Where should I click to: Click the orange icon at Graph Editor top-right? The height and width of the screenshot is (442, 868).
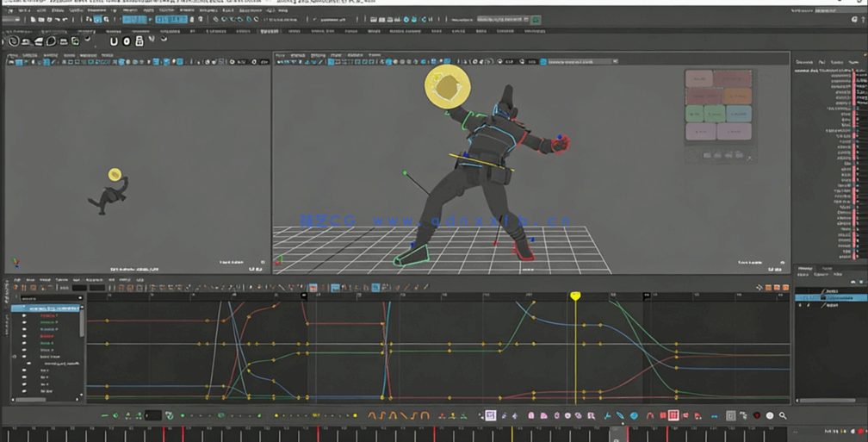click(769, 288)
